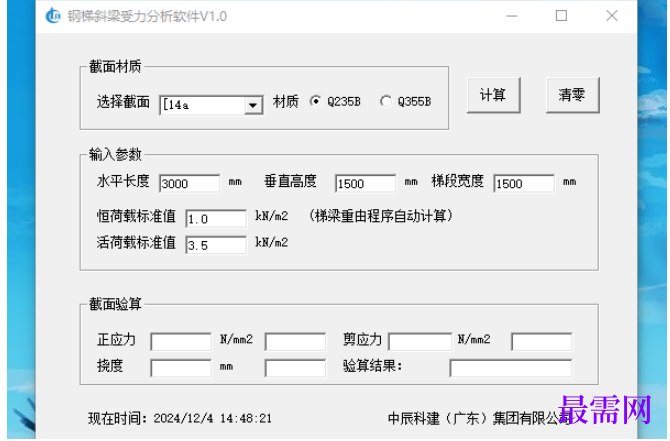
Task: Focus the 水平长度 input field
Action: (190, 183)
